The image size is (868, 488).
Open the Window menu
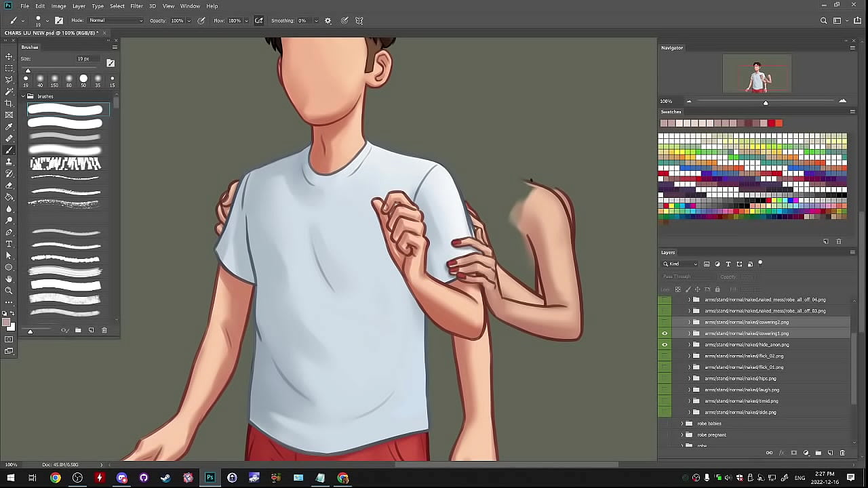pos(190,6)
